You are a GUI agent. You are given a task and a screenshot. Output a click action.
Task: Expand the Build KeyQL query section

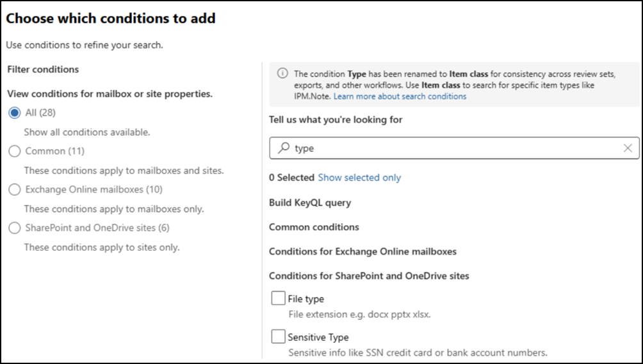(x=310, y=203)
